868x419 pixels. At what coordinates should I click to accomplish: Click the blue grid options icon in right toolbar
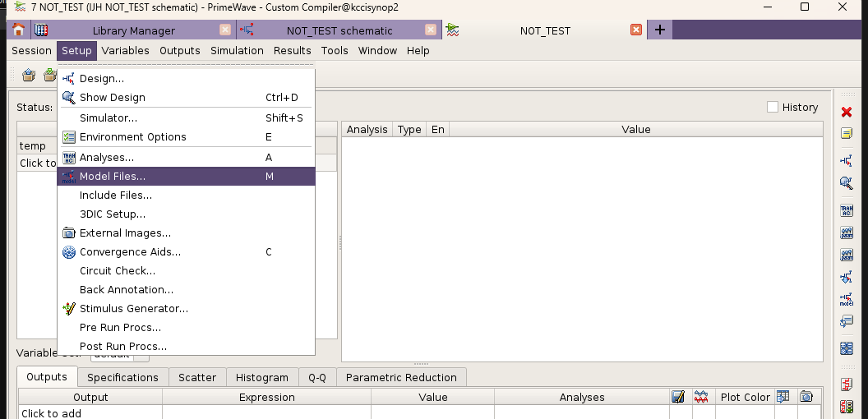tap(847, 348)
